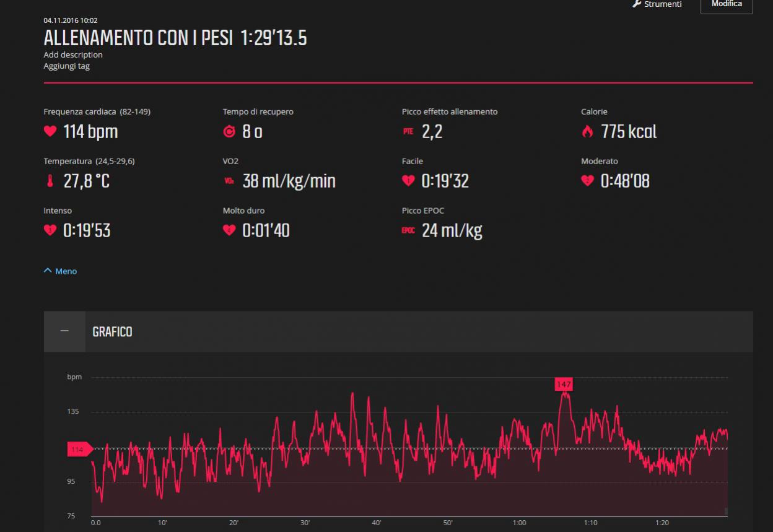Click the 114 average bpm marker on the graph
The image size is (773, 532).
tap(78, 450)
